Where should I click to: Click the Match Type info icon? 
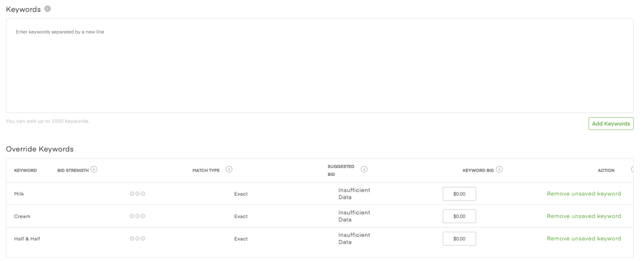pyautogui.click(x=229, y=170)
